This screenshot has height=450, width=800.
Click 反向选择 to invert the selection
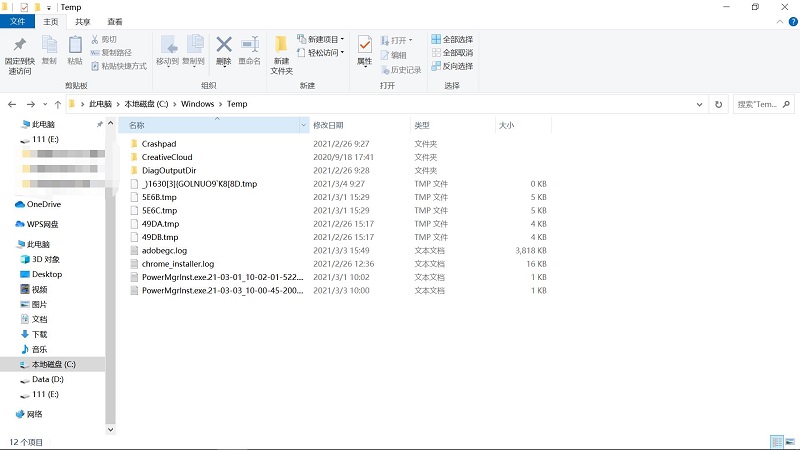452,66
